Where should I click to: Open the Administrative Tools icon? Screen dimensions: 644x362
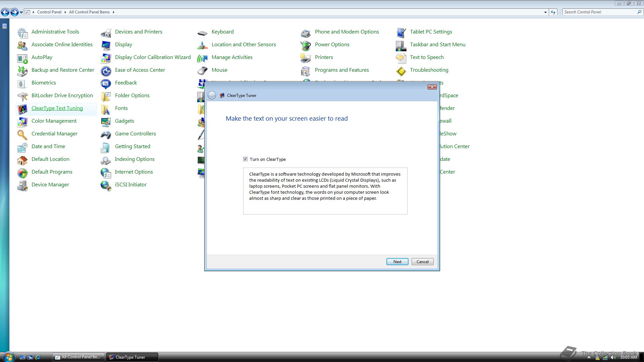point(22,33)
